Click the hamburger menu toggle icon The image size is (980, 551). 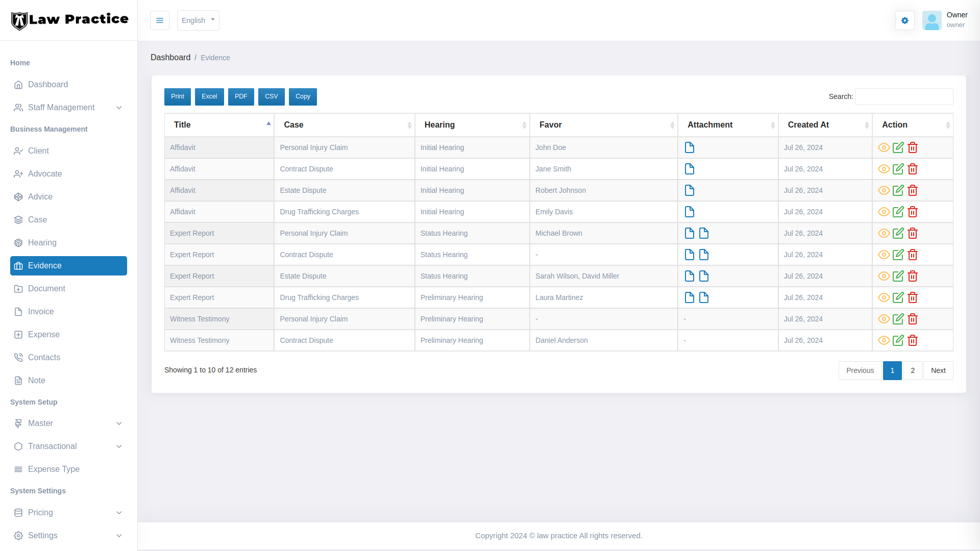pos(159,20)
